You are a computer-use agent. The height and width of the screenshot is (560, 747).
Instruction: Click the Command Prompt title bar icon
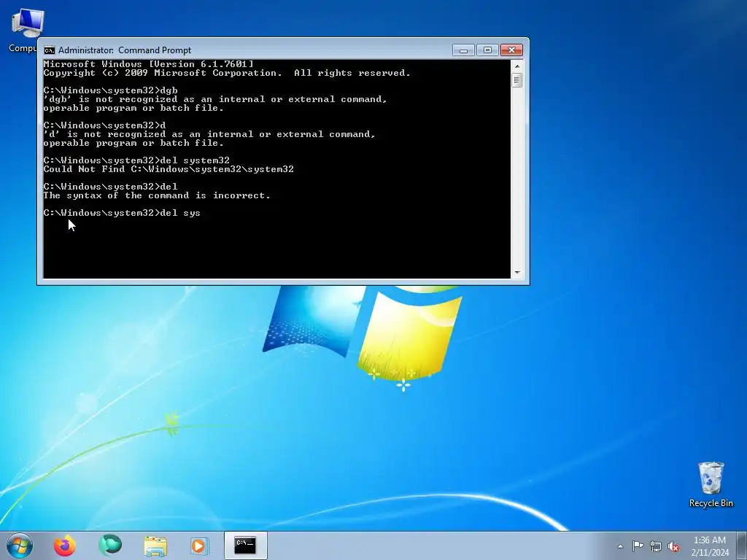click(49, 50)
